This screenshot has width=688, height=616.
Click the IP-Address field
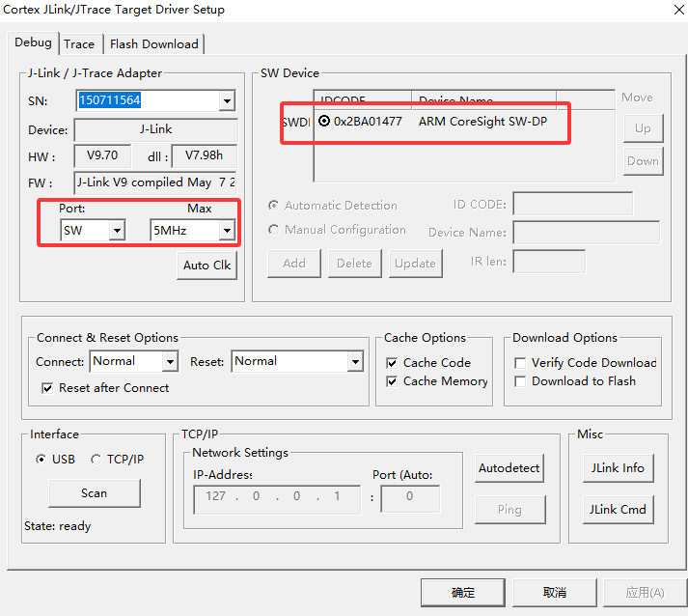277,499
